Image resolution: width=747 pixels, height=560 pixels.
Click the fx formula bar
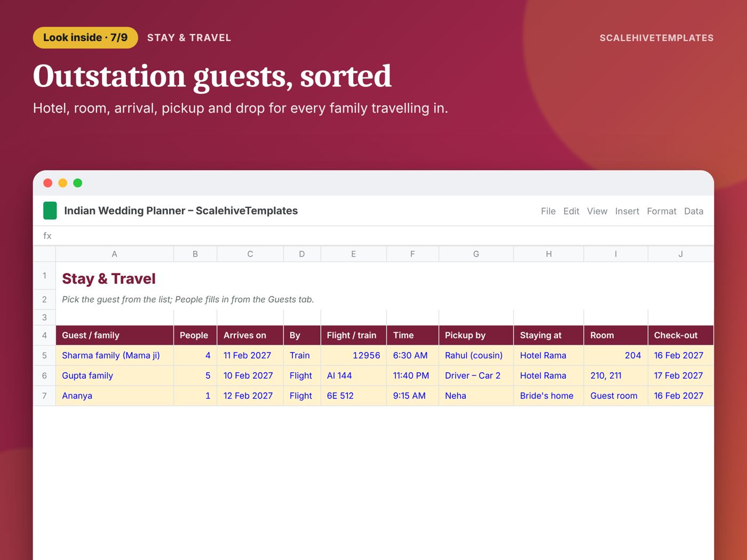(373, 236)
